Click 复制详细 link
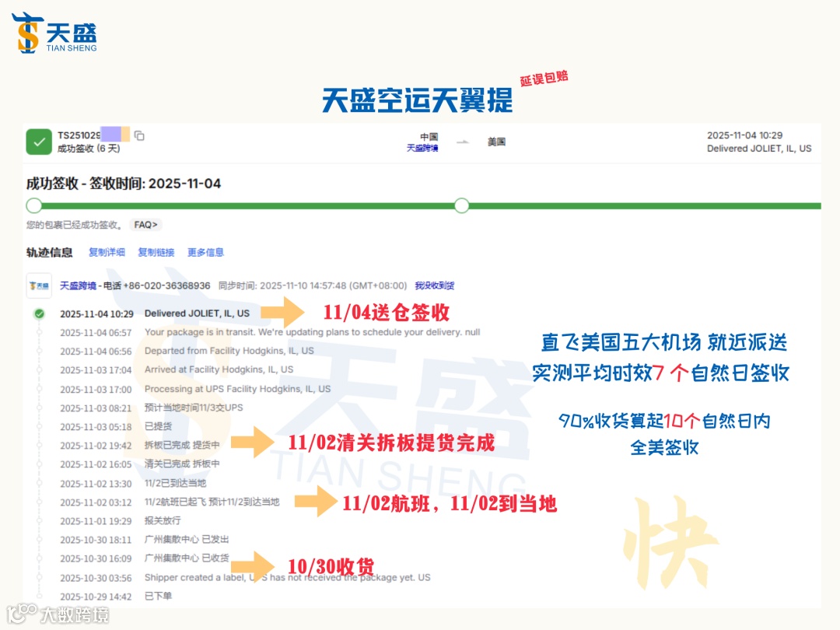The width and height of the screenshot is (840, 630). [107, 252]
